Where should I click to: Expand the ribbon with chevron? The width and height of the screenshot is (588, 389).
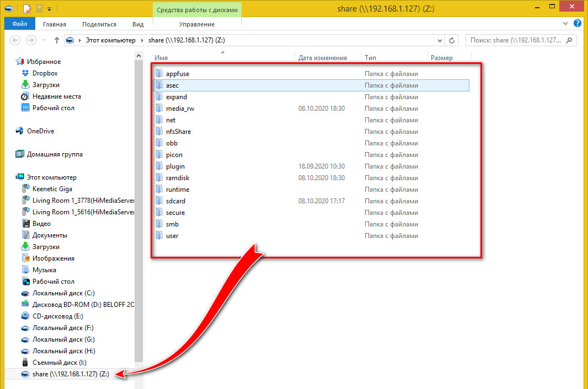point(565,23)
